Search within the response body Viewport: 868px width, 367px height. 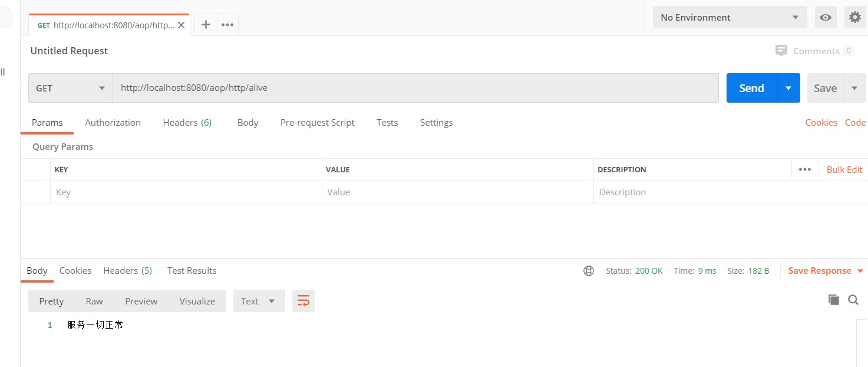[x=853, y=300]
